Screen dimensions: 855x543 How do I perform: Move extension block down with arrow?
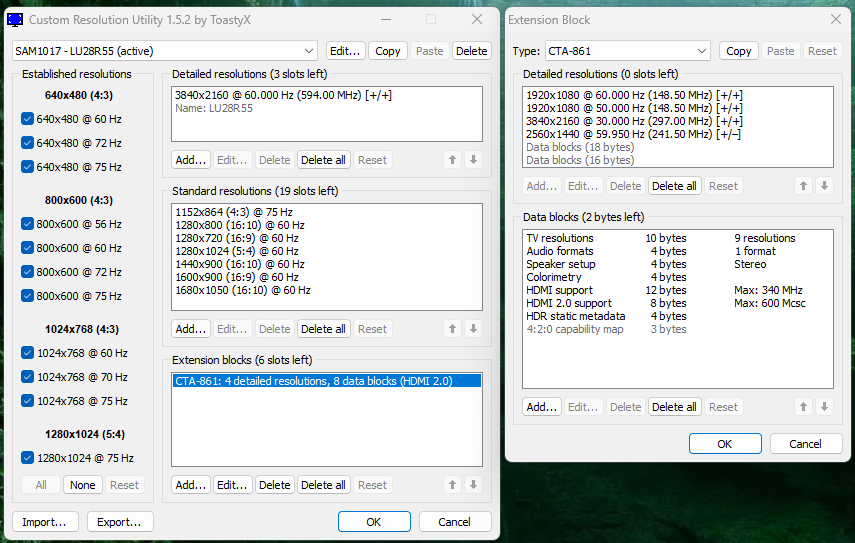point(473,485)
